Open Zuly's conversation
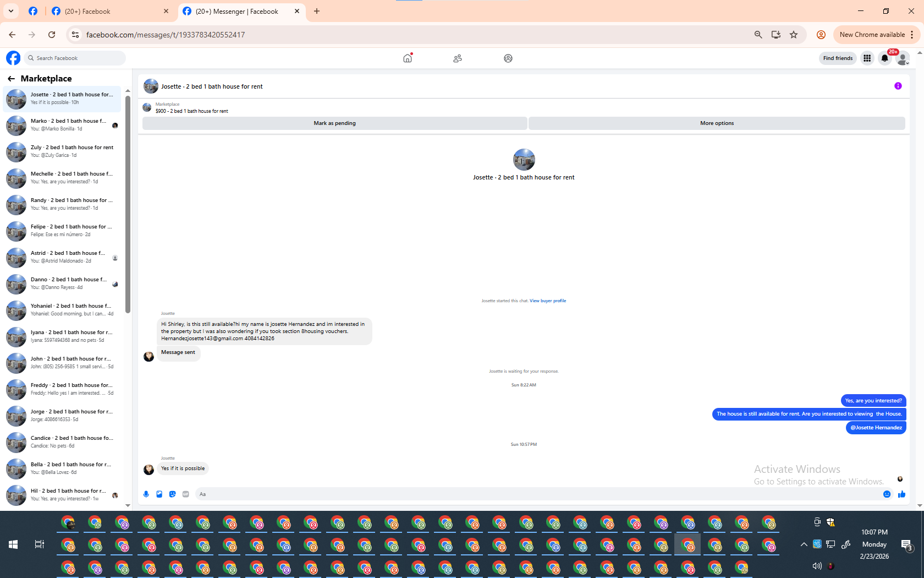 [x=62, y=151]
